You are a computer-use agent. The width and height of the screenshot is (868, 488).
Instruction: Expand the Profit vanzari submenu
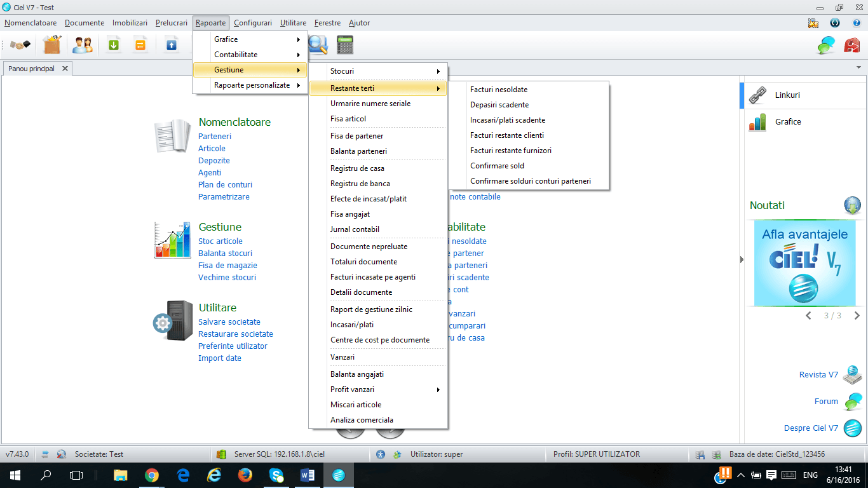point(378,390)
